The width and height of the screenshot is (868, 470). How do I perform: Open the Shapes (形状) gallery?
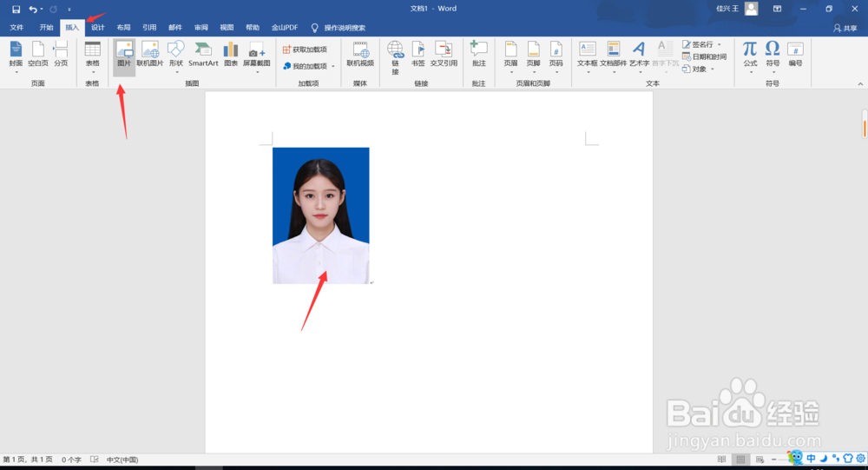[176, 56]
